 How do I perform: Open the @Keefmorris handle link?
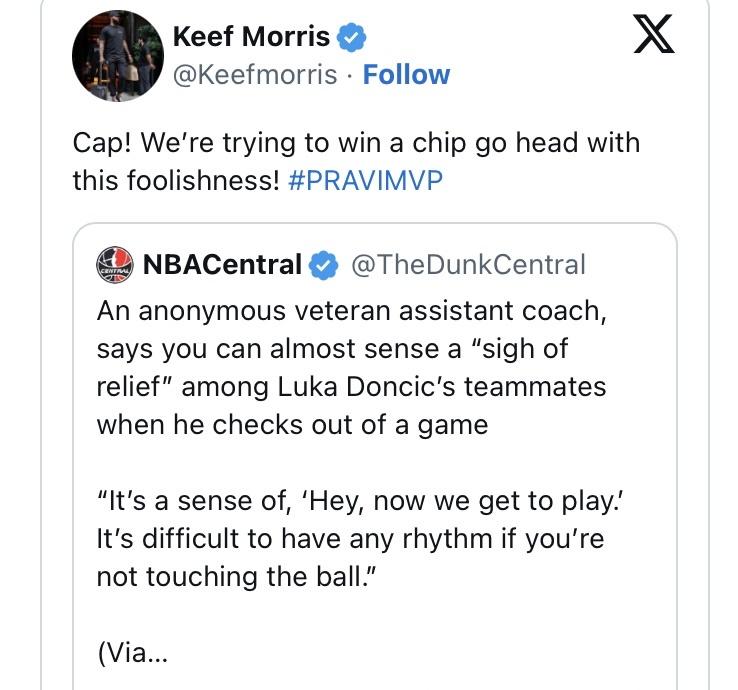(255, 75)
